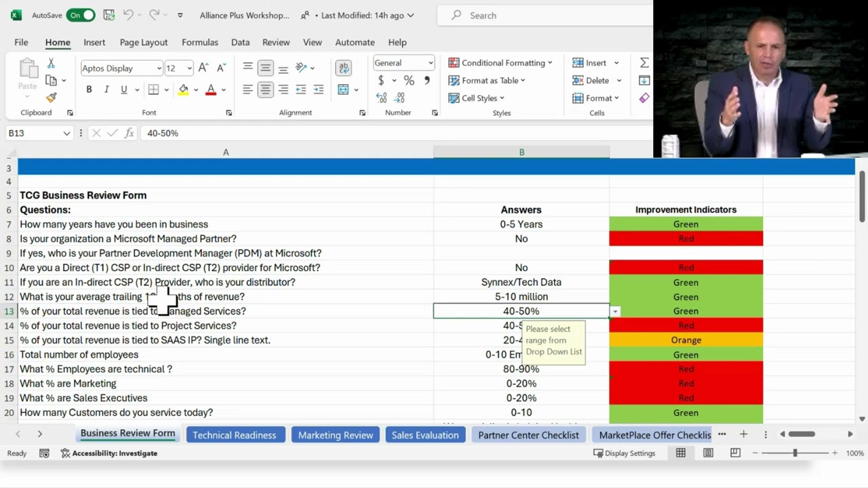This screenshot has height=488, width=868.
Task: Add a new sheet with plus icon
Action: [744, 434]
